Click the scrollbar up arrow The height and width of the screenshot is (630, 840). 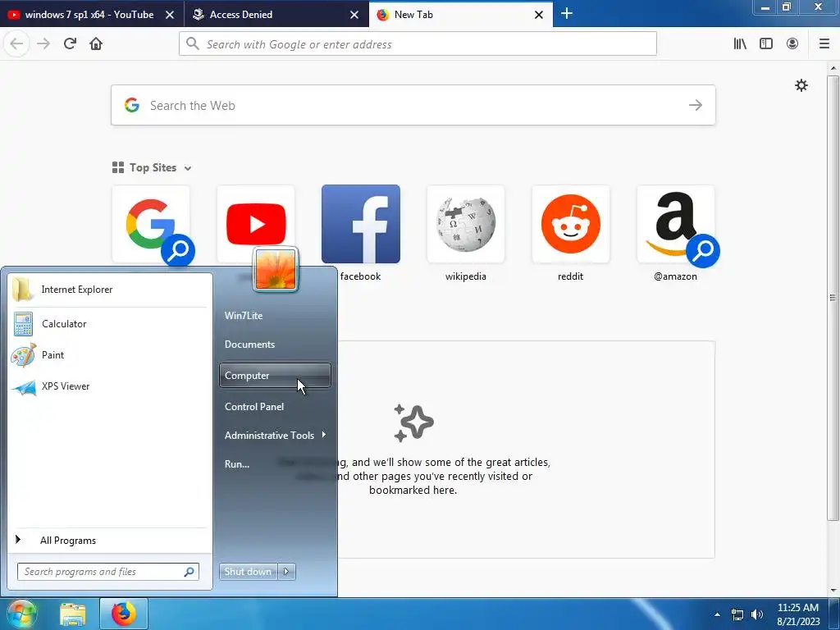pyautogui.click(x=833, y=68)
